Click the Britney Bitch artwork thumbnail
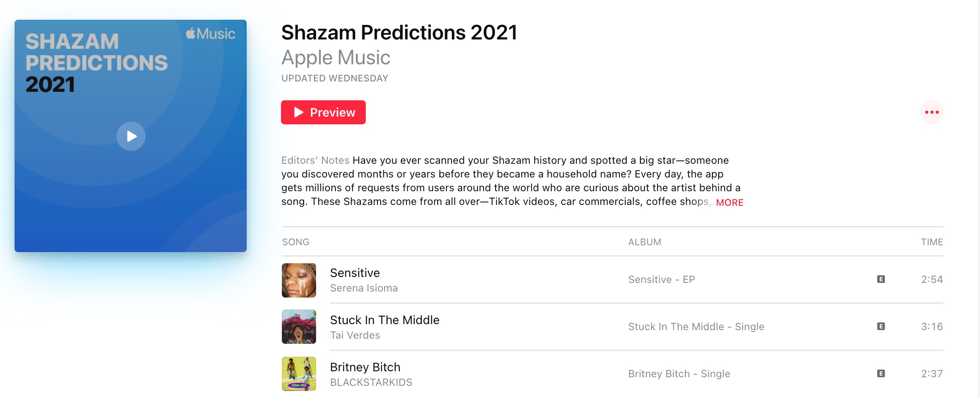980x397 pixels. coord(299,374)
